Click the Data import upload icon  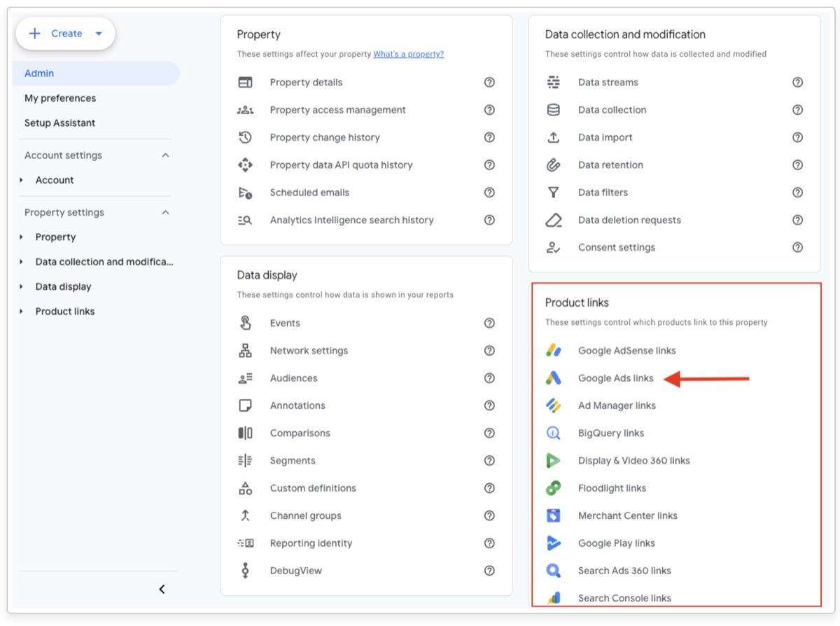click(554, 137)
